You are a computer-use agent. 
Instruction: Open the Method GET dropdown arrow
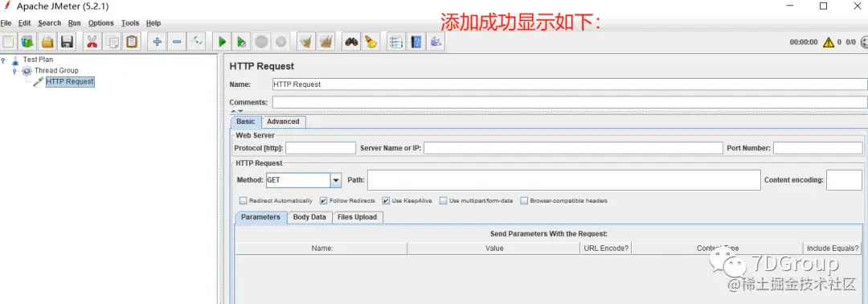335,180
